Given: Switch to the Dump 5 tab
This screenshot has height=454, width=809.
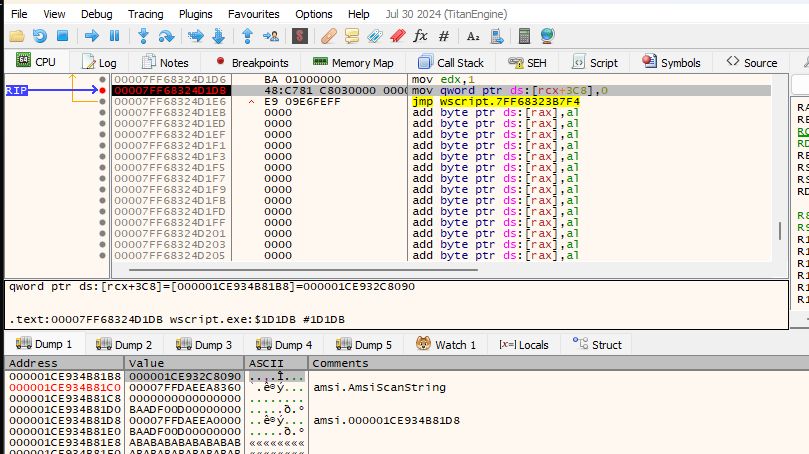Looking at the screenshot, I should [x=364, y=345].
